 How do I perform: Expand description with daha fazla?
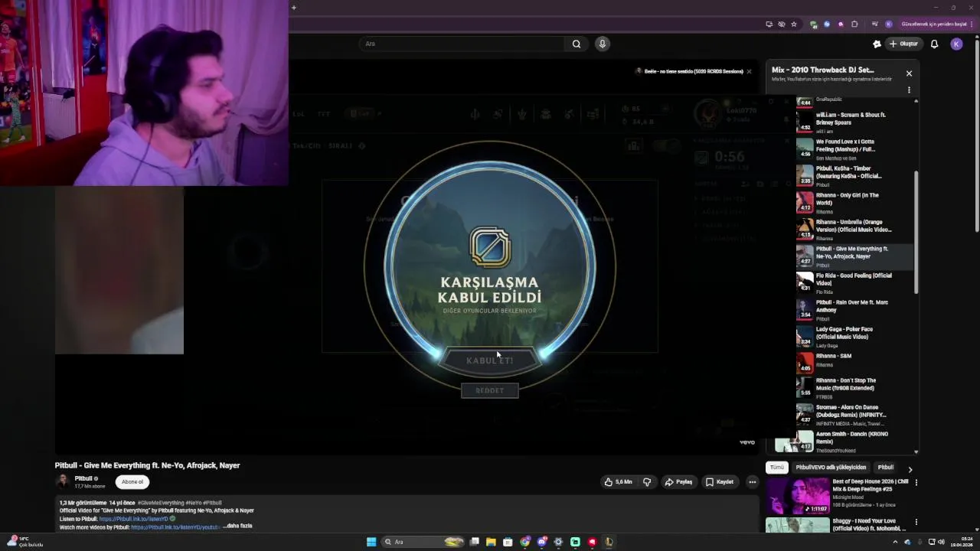pos(238,526)
